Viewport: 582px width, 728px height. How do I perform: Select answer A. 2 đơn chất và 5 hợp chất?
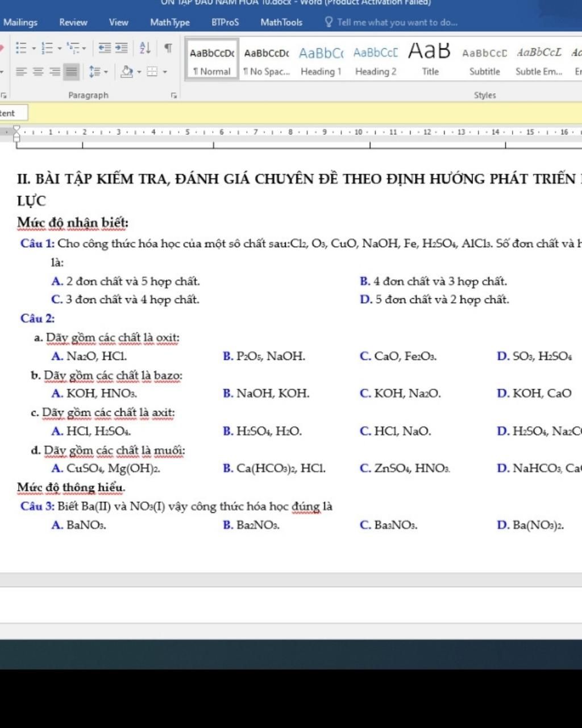(x=126, y=281)
